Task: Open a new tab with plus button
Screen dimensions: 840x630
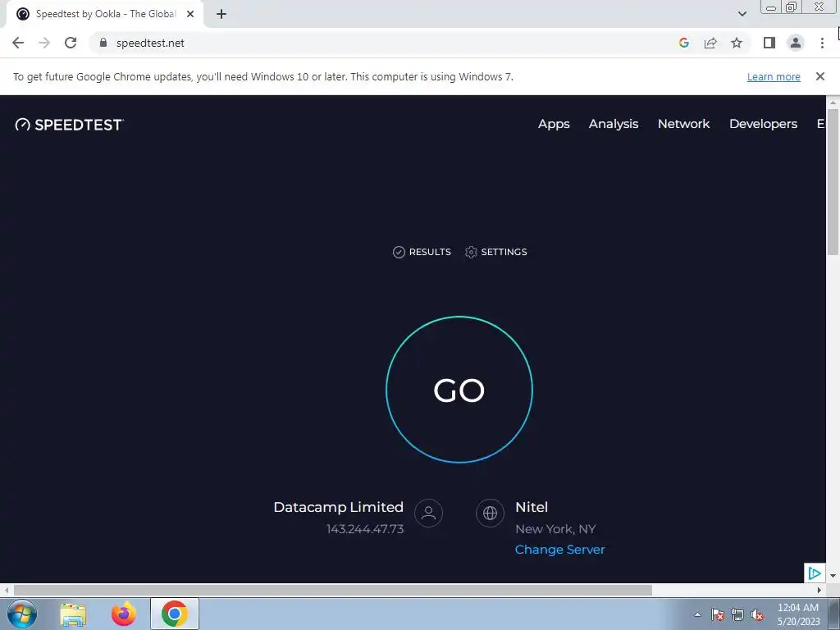Action: point(221,15)
